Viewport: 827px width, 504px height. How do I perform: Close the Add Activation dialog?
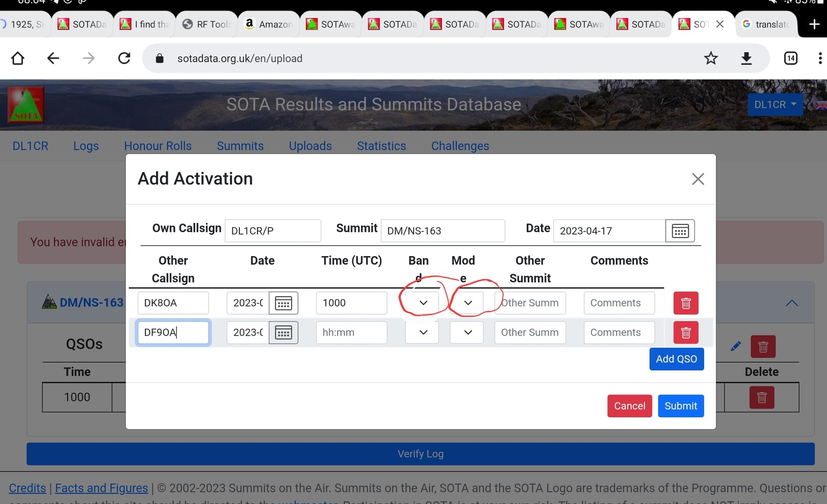pos(698,179)
